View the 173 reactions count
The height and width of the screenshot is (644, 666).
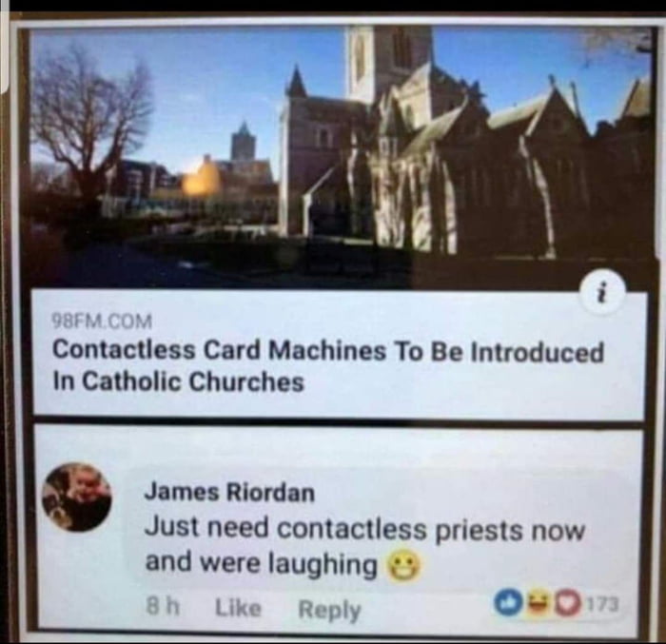pyautogui.click(x=602, y=604)
